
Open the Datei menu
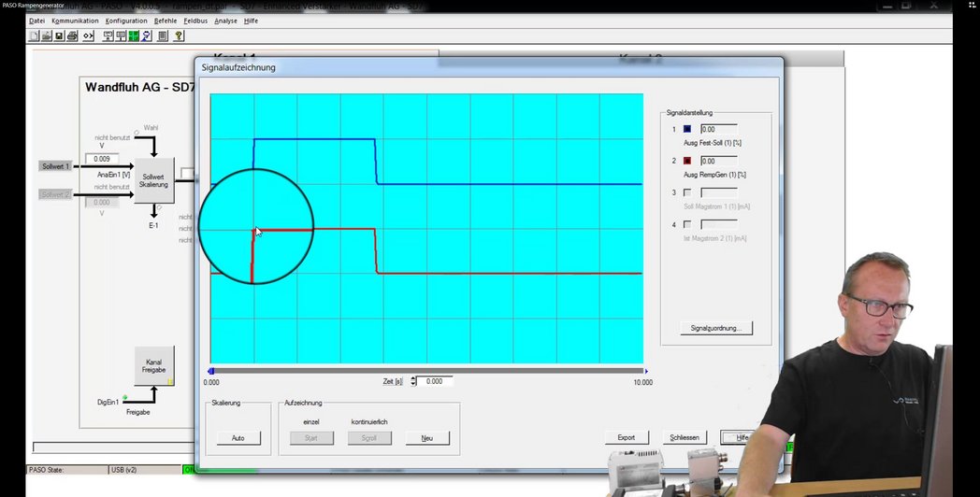tap(36, 21)
